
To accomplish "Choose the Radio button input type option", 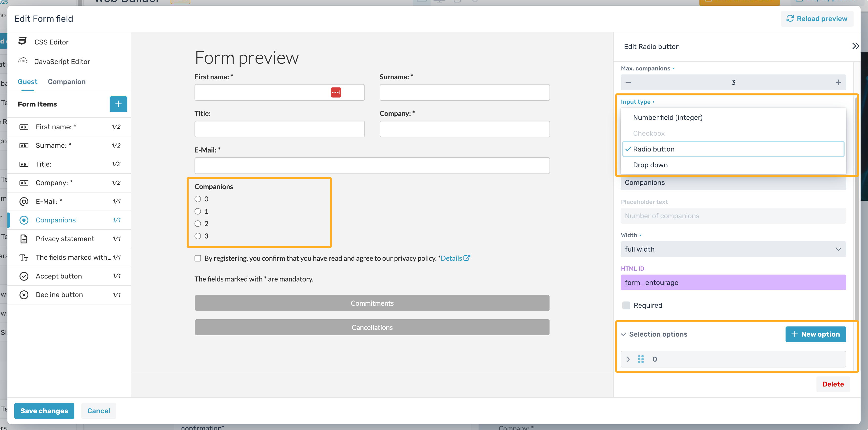I will (733, 149).
